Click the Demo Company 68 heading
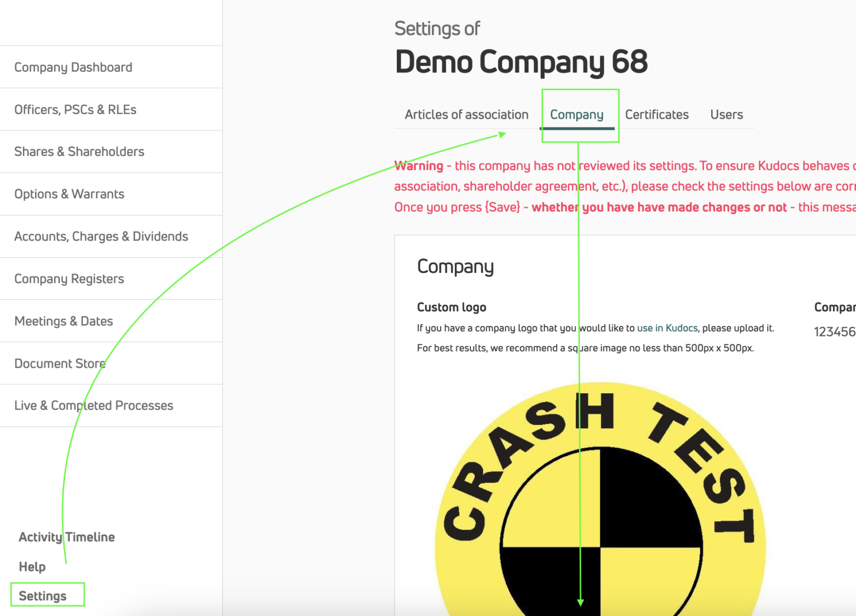The image size is (856, 616). (521, 62)
